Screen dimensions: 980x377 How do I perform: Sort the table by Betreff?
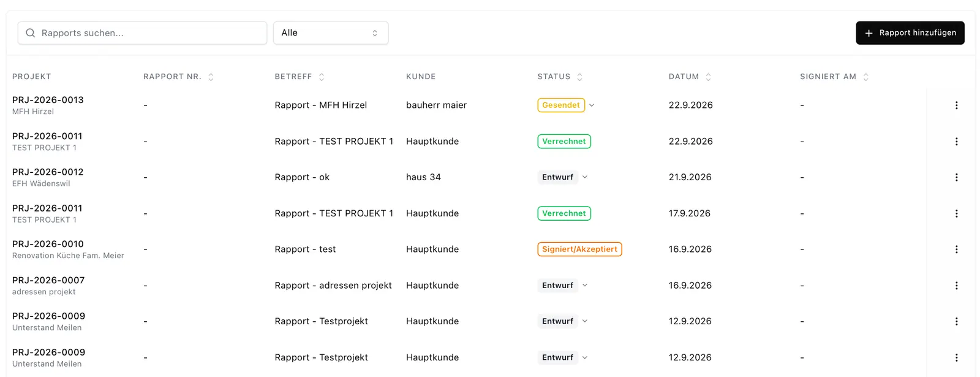(x=322, y=77)
